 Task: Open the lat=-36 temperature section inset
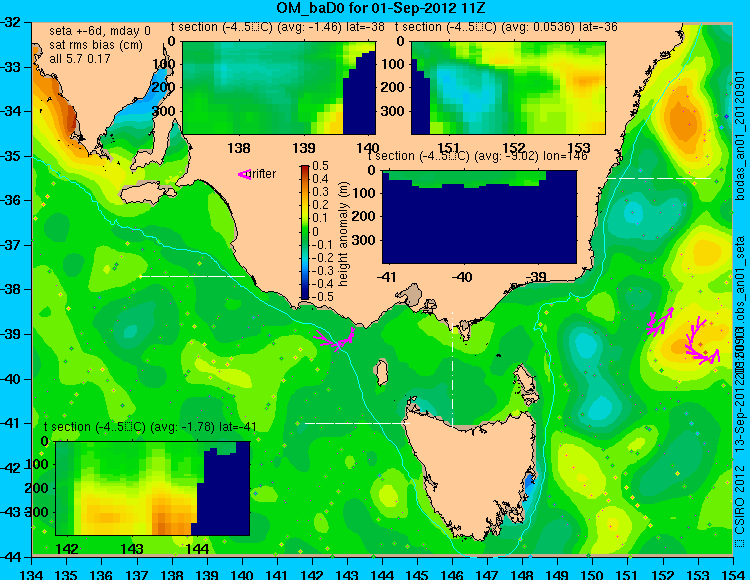click(x=508, y=88)
